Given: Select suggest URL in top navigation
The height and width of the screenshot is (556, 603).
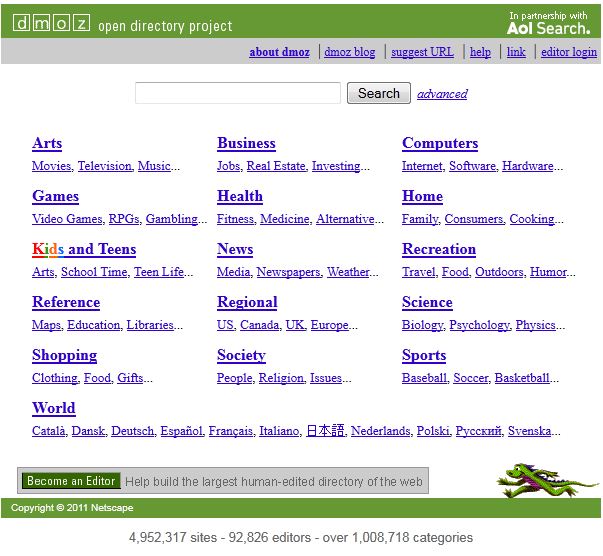Looking at the screenshot, I should click(422, 52).
